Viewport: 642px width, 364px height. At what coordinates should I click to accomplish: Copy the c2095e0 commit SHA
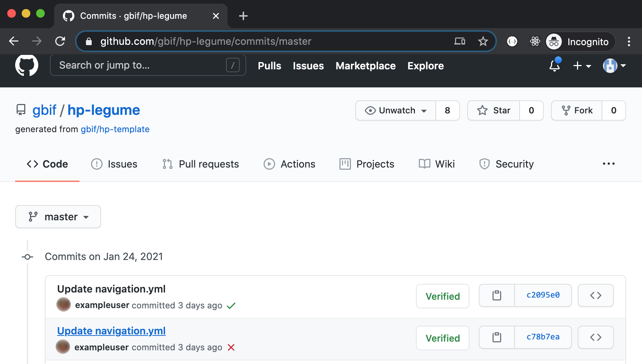pos(496,295)
